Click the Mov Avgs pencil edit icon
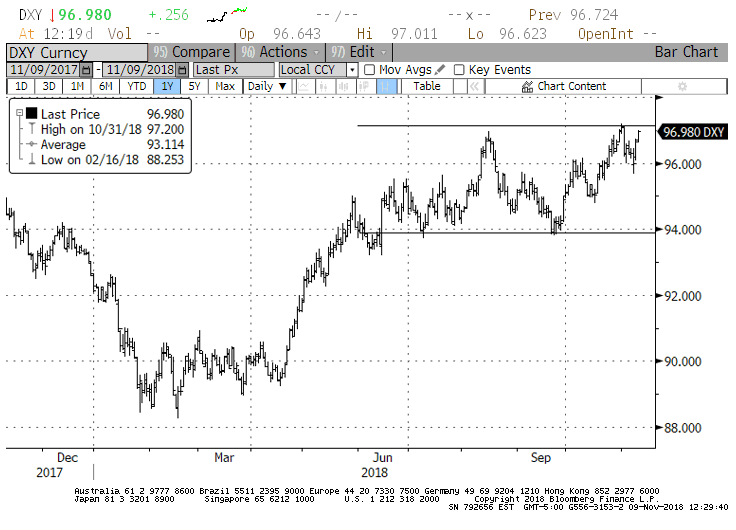This screenshot has height=530, width=736. [440, 70]
